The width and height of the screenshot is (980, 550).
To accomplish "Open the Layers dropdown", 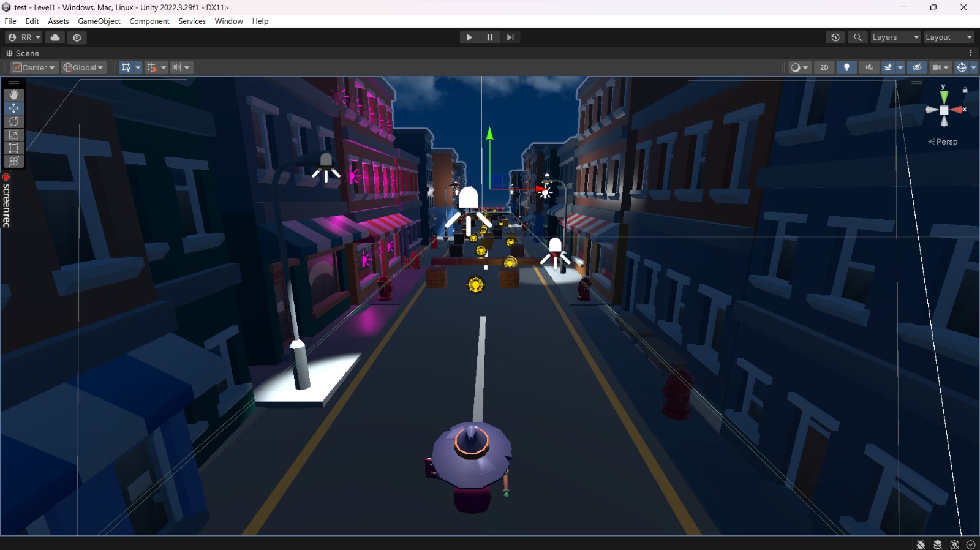I will (895, 37).
